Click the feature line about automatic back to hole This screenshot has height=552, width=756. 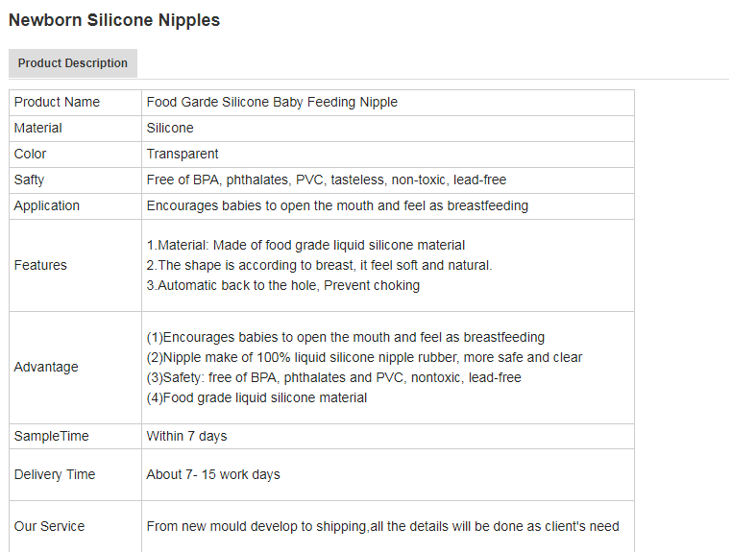coord(283,286)
